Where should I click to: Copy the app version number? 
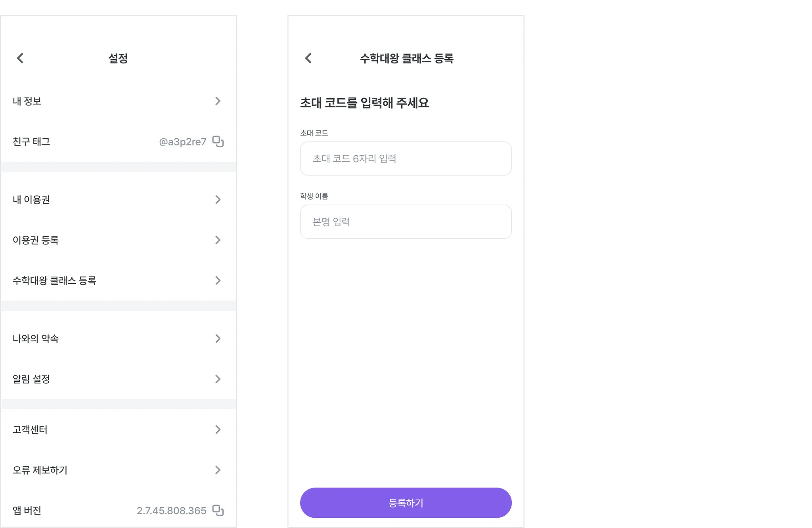click(x=218, y=510)
